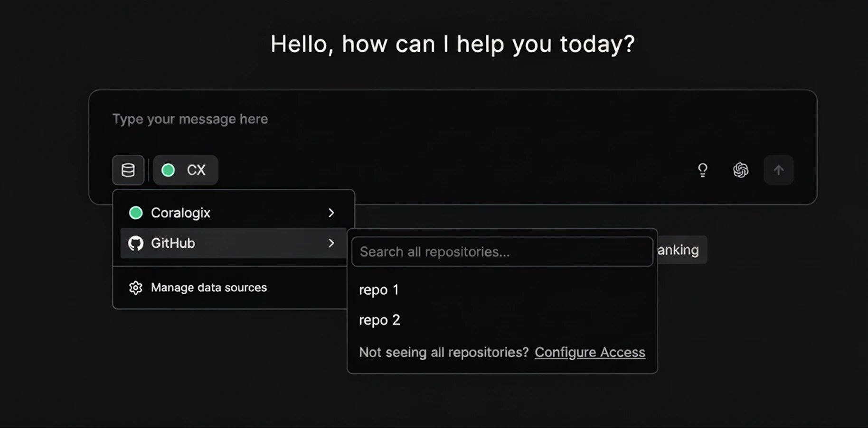Click the GitHub logo in the menu
The height and width of the screenshot is (428, 868).
[136, 243]
